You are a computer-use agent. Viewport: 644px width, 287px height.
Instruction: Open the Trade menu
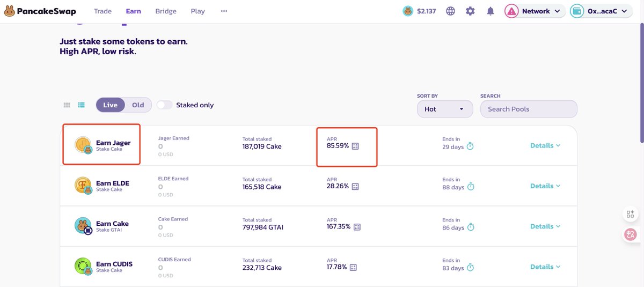click(103, 11)
